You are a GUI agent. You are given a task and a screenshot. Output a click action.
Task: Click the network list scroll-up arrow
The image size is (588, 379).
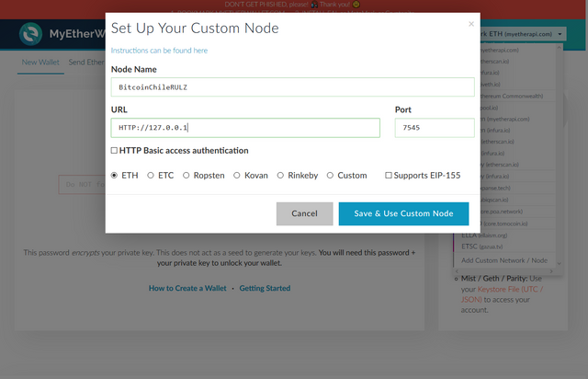pyautogui.click(x=559, y=48)
